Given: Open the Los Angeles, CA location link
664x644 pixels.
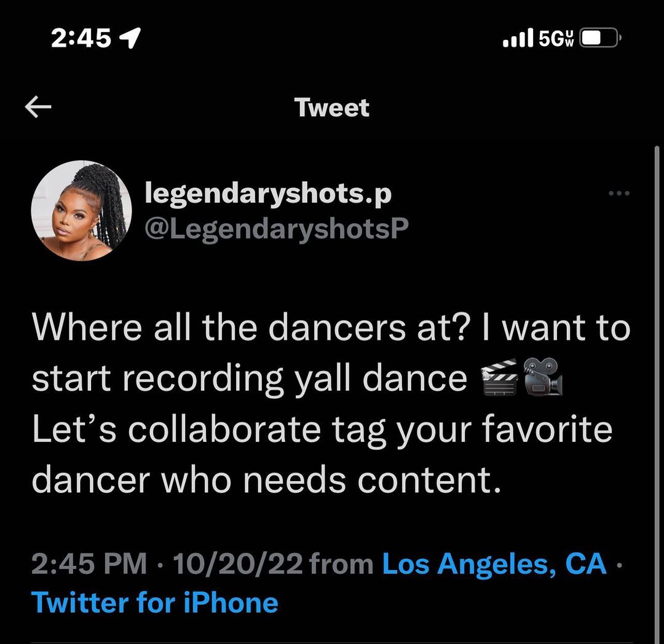Looking at the screenshot, I should 494,563.
